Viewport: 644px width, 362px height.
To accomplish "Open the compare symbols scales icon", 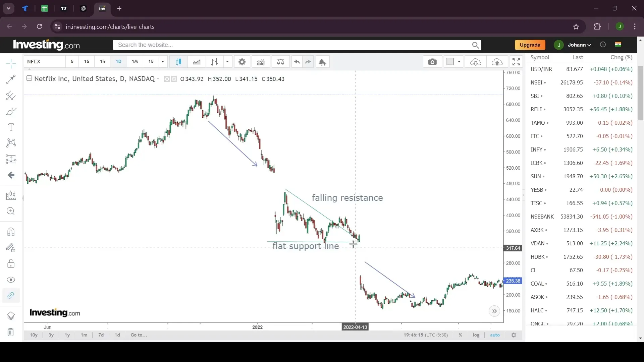I will point(280,62).
